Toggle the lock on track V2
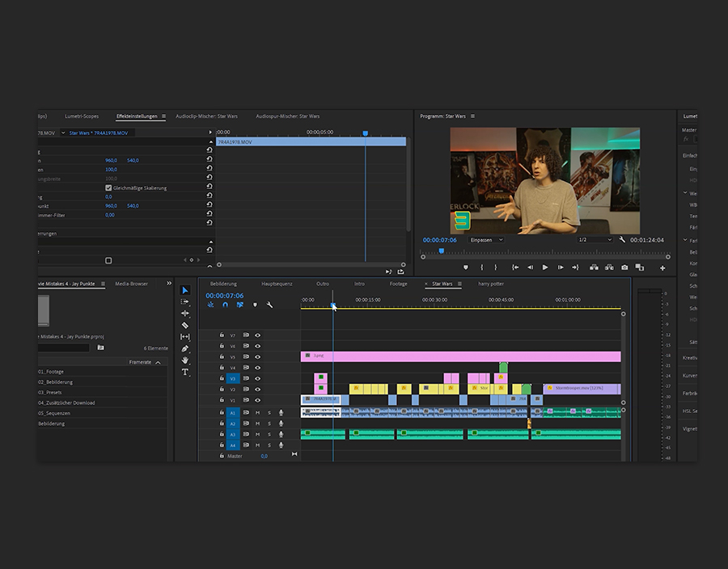 (x=222, y=390)
